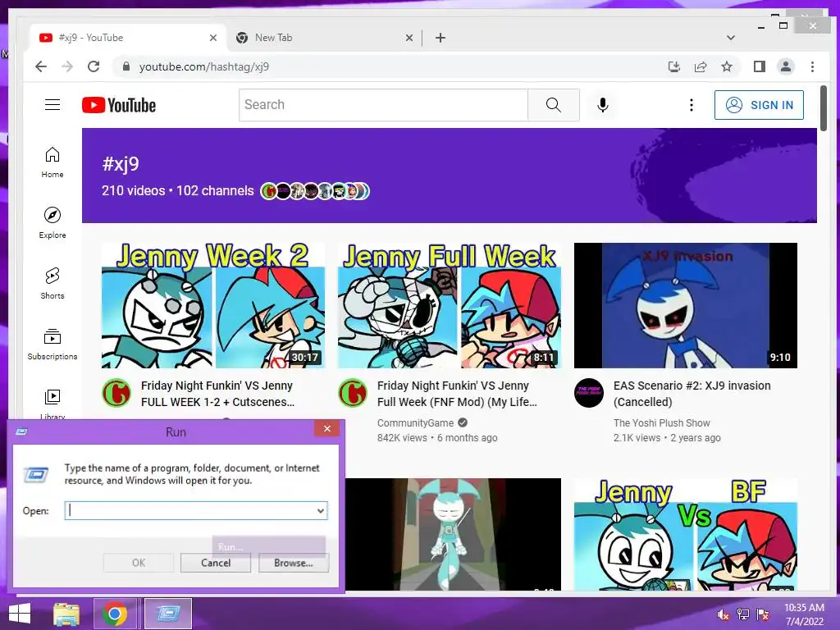Open YouTube hamburger guide menu
Image resolution: width=840 pixels, height=630 pixels.
[52, 104]
